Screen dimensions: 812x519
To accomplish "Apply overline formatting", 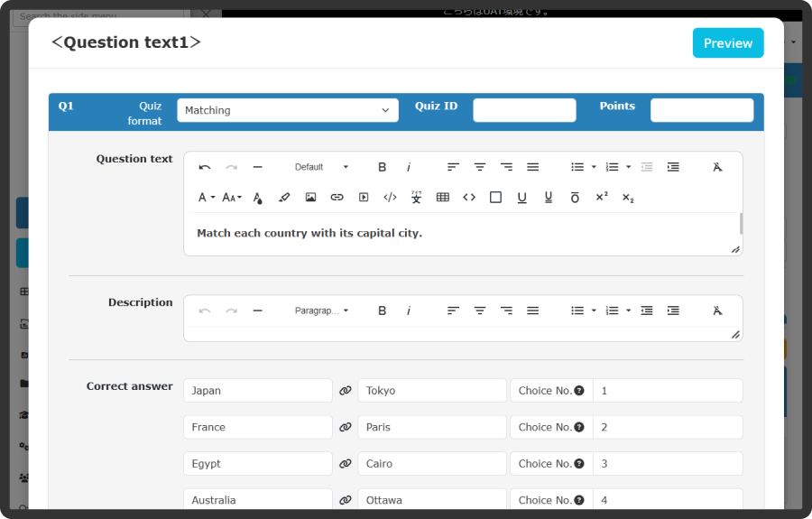I will tap(575, 198).
